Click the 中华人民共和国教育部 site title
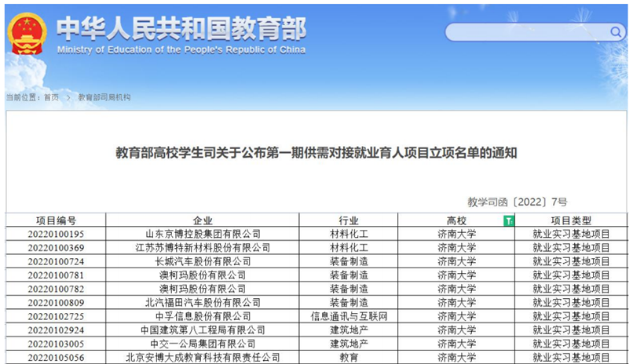This screenshot has width=633, height=364. tap(181, 30)
